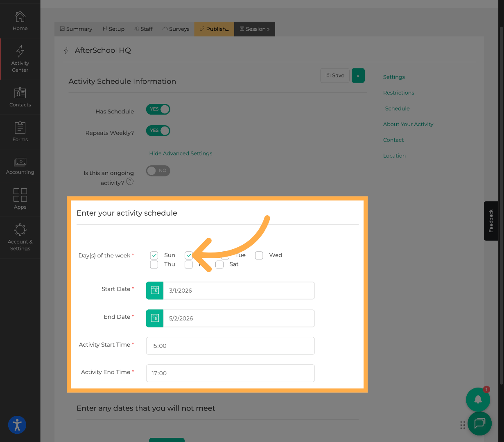Enable the ongoing activity toggle
The image size is (504, 442).
pyautogui.click(x=158, y=171)
